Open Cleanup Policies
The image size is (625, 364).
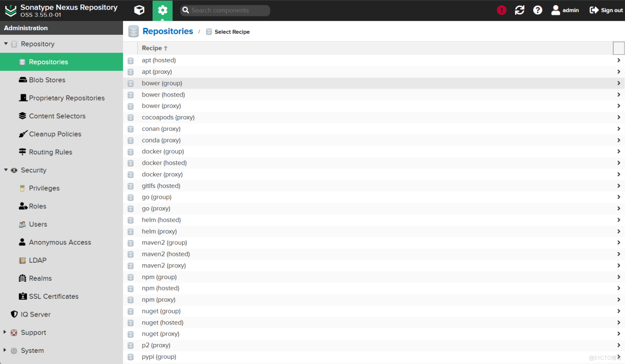pos(61,134)
